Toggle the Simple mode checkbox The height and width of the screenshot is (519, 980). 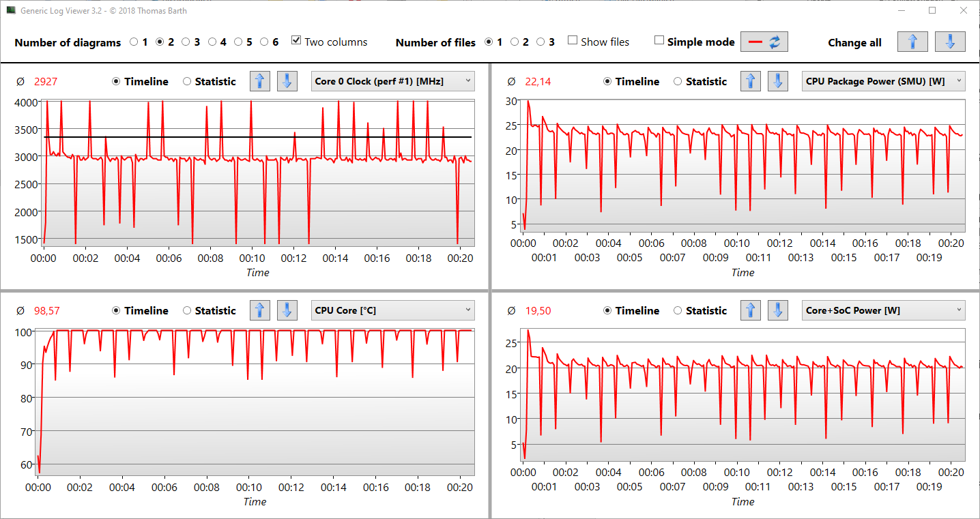659,41
